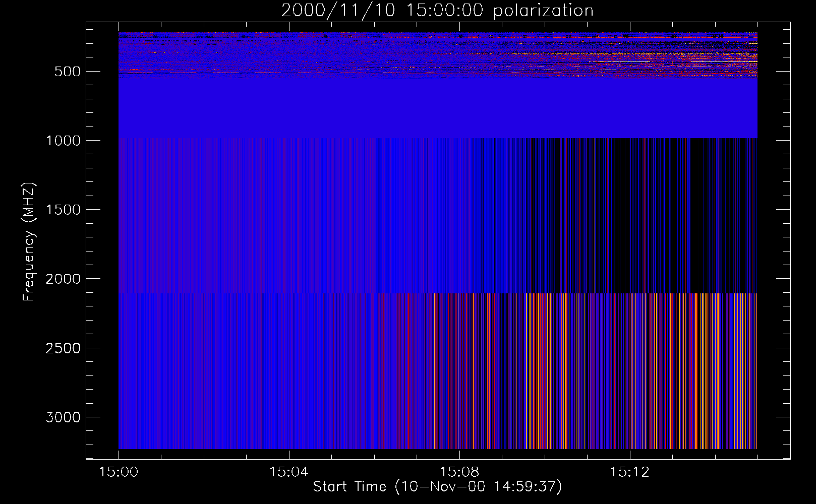This screenshot has height=504, width=816.
Task: Click the 15:12 time tick label
Action: 629,472
